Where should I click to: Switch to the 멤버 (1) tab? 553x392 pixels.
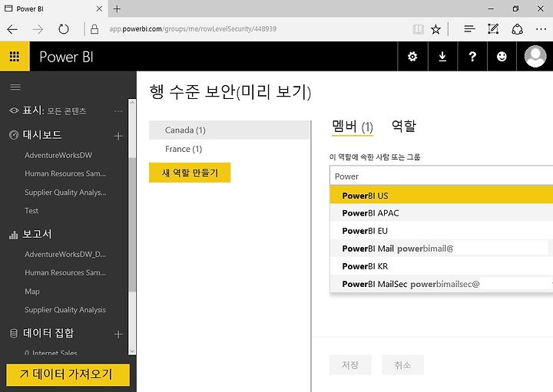tap(353, 127)
